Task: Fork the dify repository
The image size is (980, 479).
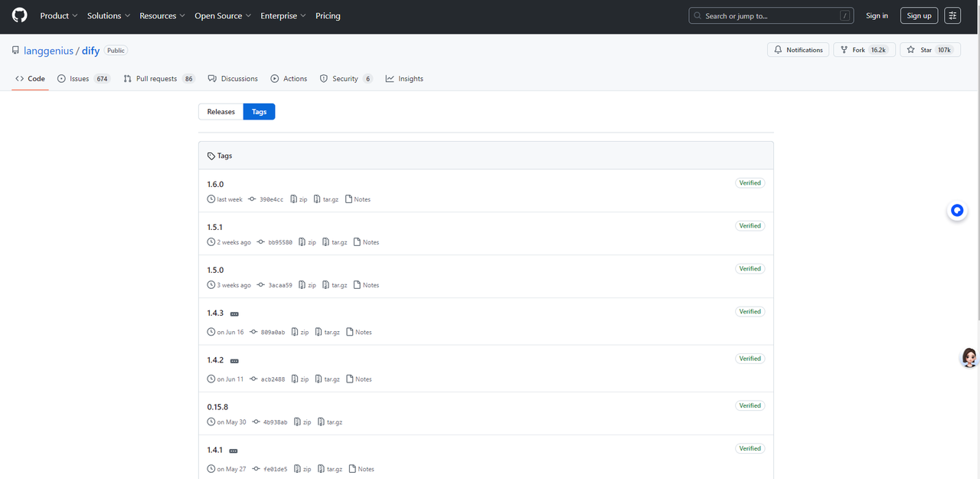Action: pos(864,50)
